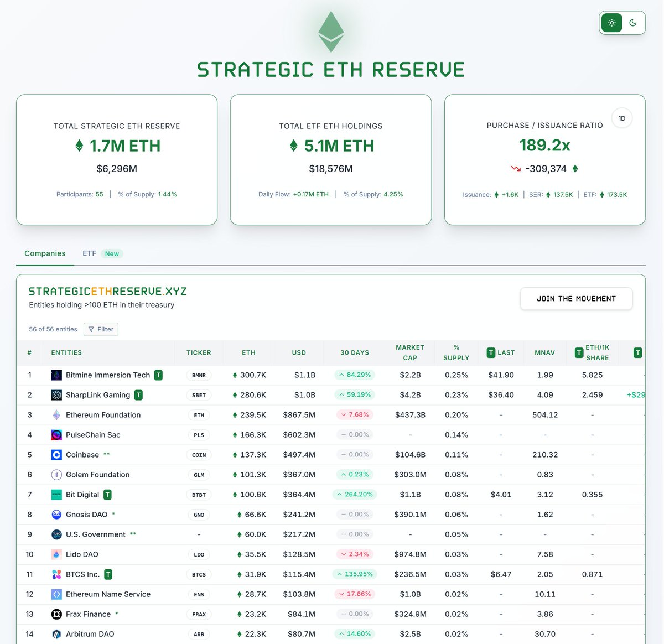The image size is (664, 644).
Task: Click the Gnosis DAO logo
Action: tap(56, 515)
